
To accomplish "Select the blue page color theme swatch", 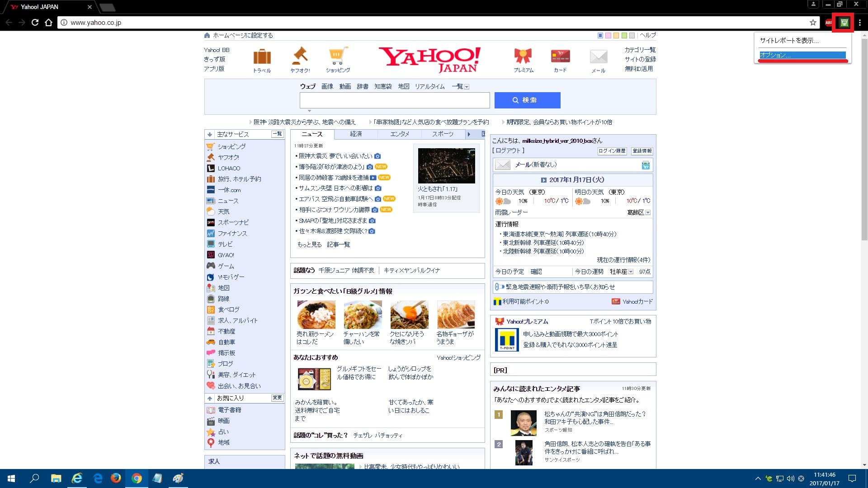I will 600,35.
